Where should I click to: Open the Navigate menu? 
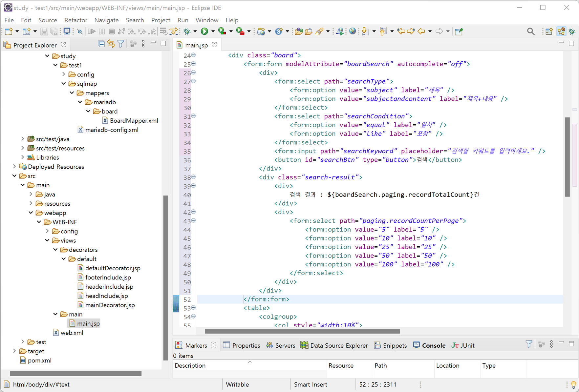(x=106, y=20)
